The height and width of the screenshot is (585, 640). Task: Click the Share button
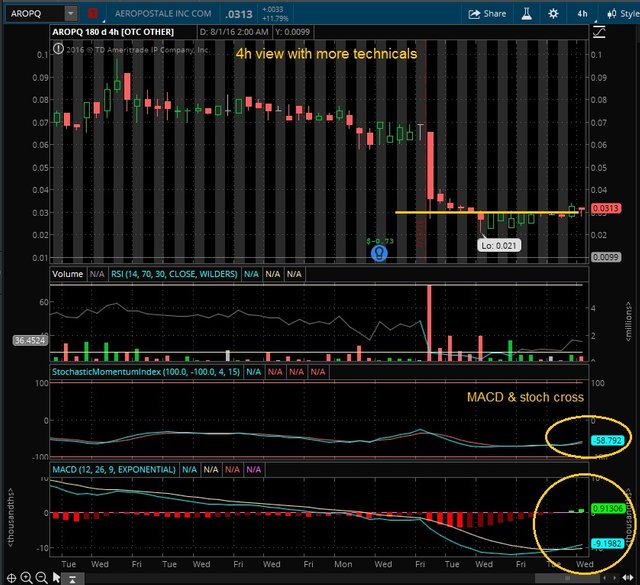pos(487,14)
